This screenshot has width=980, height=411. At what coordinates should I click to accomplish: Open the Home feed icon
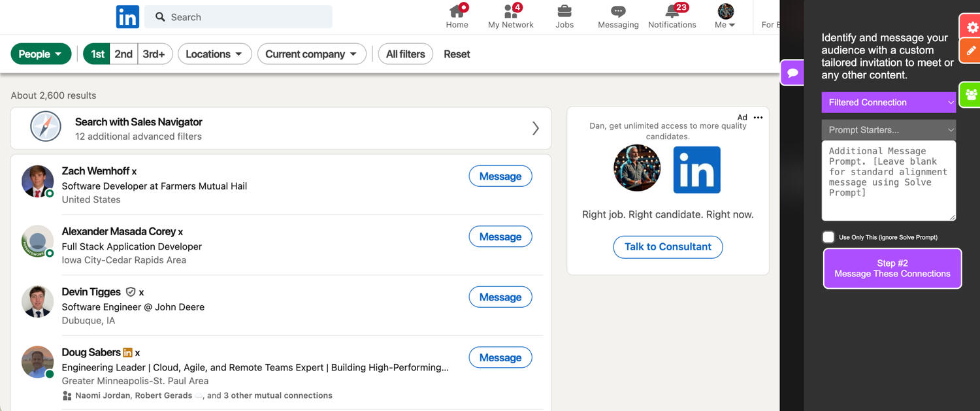457,12
